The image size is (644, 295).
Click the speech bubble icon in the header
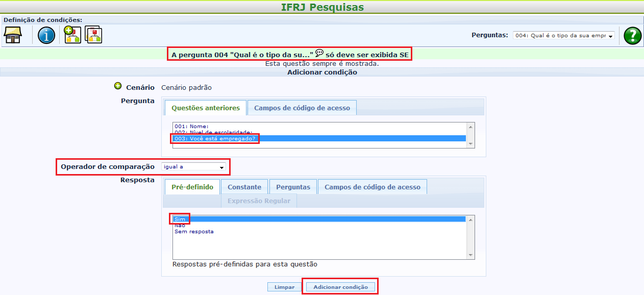click(x=319, y=53)
